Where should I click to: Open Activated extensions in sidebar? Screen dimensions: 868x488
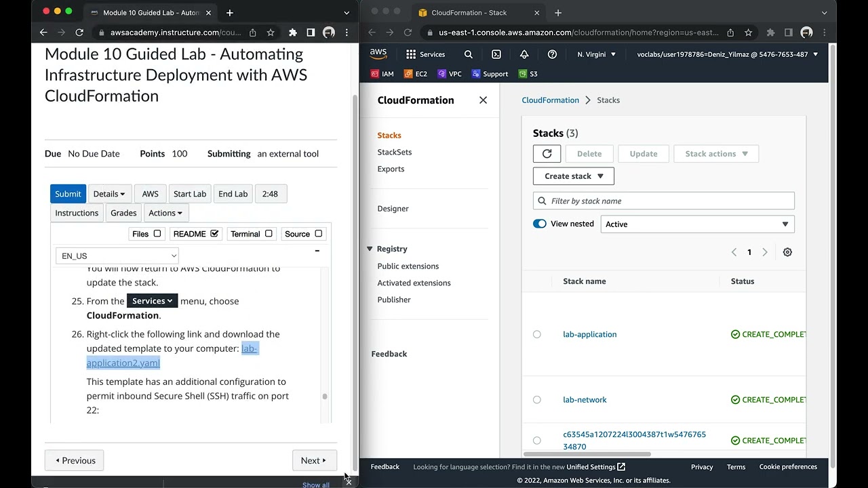coord(414,283)
